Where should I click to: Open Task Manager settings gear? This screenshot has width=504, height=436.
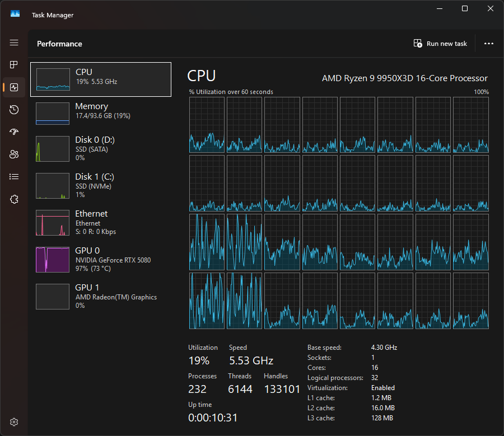coord(14,421)
